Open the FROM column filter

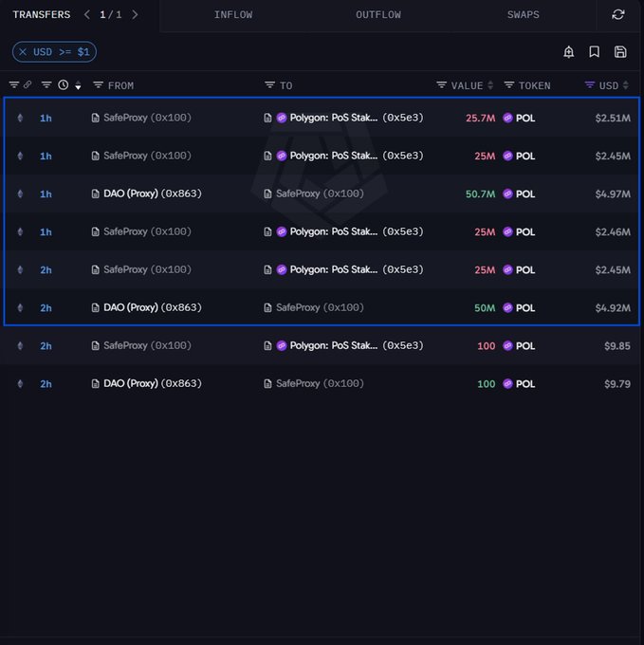click(x=98, y=84)
